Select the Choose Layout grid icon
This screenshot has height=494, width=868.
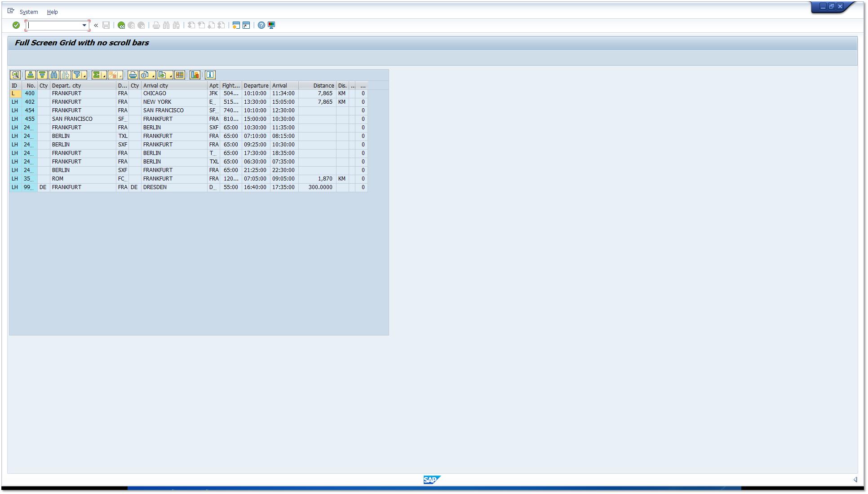coord(180,75)
